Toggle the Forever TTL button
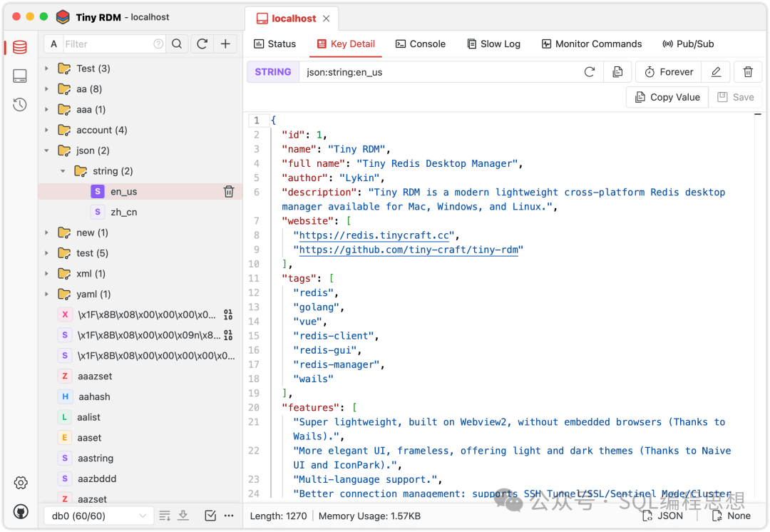Screen dimensions: 770x532 669,72
